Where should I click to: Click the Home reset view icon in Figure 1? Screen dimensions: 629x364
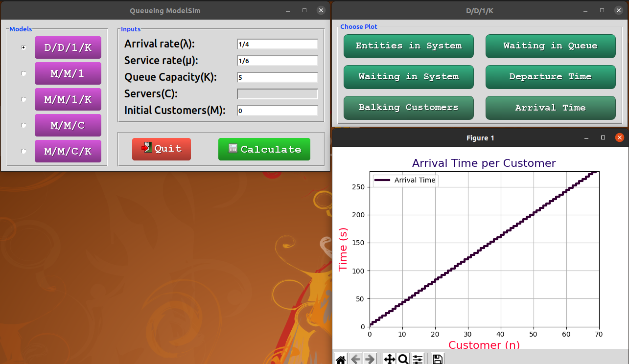(341, 359)
